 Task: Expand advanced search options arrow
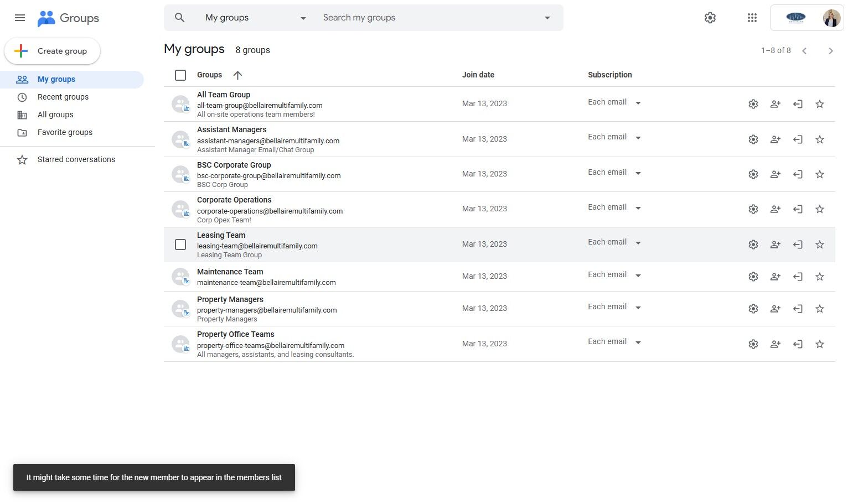tap(547, 18)
